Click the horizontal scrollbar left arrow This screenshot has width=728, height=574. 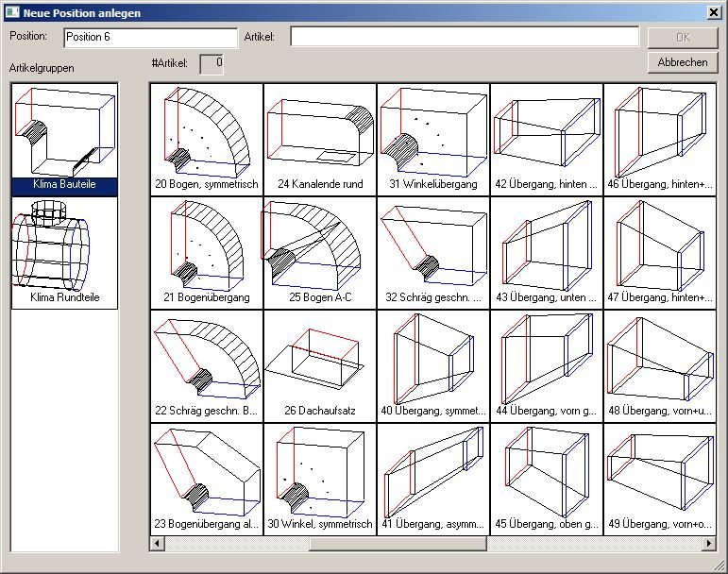(157, 544)
